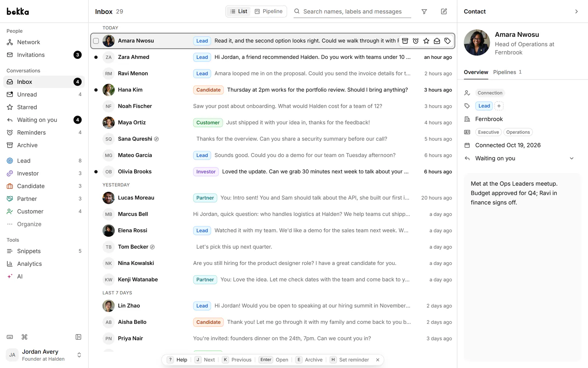The image size is (588, 368).
Task: Set reminder clock icon on Amara row
Action: click(416, 41)
